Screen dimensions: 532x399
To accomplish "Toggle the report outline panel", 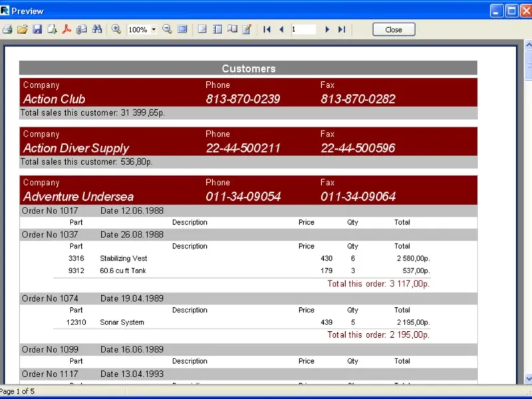I will click(x=202, y=29).
